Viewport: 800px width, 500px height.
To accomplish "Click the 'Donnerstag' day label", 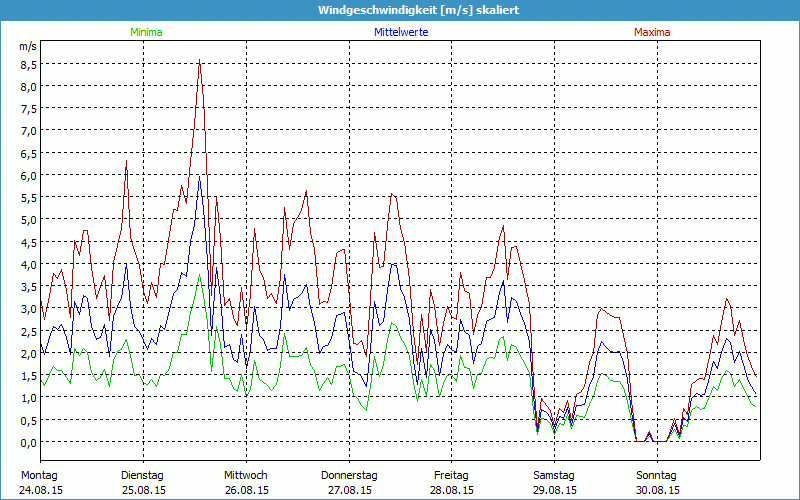I will coord(349,475).
